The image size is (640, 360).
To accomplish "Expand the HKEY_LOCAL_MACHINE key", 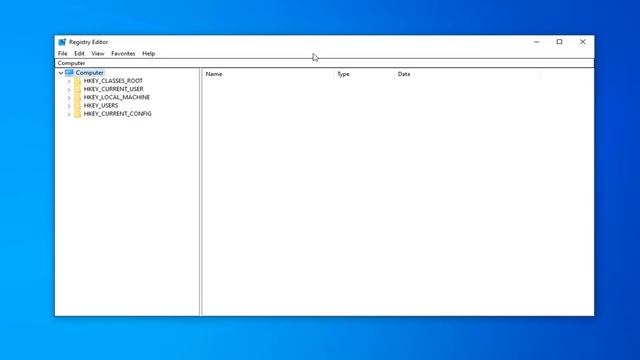I will (x=69, y=98).
